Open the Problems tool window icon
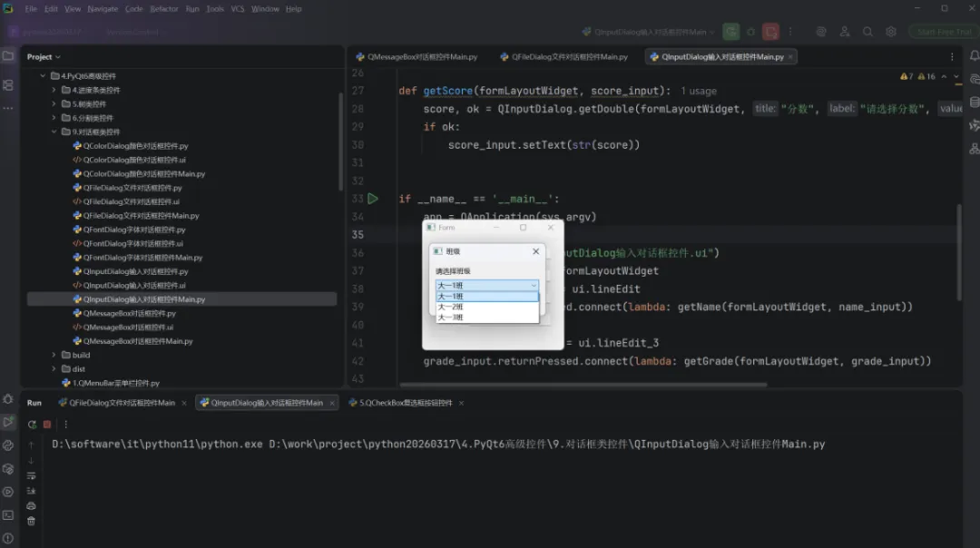Screen dimensions: 980x548 coord(8,538)
